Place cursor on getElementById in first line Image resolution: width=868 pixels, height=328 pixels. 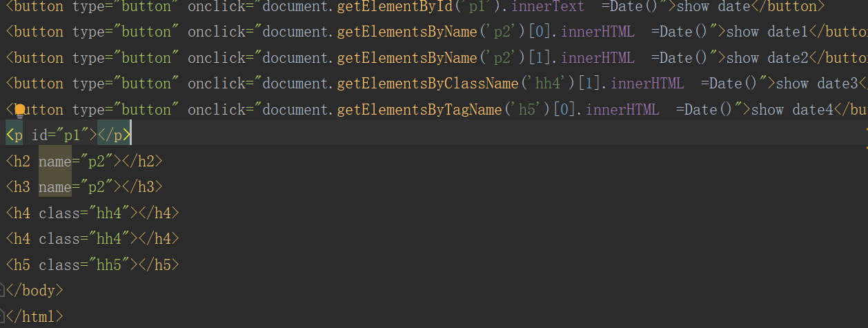(x=396, y=6)
